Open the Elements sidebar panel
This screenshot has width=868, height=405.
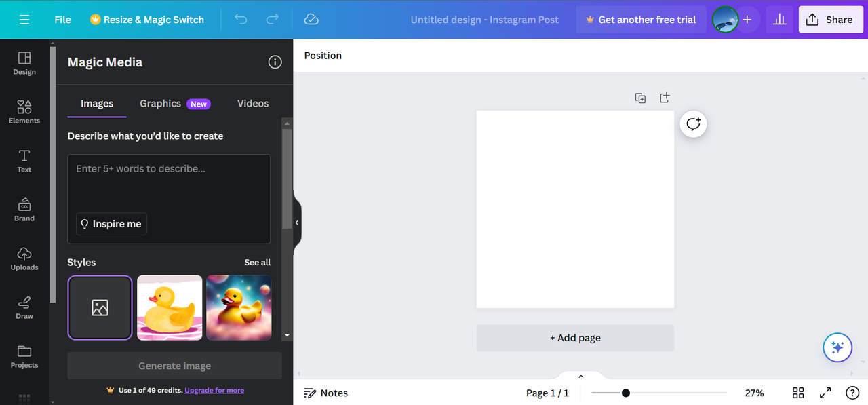point(24,112)
